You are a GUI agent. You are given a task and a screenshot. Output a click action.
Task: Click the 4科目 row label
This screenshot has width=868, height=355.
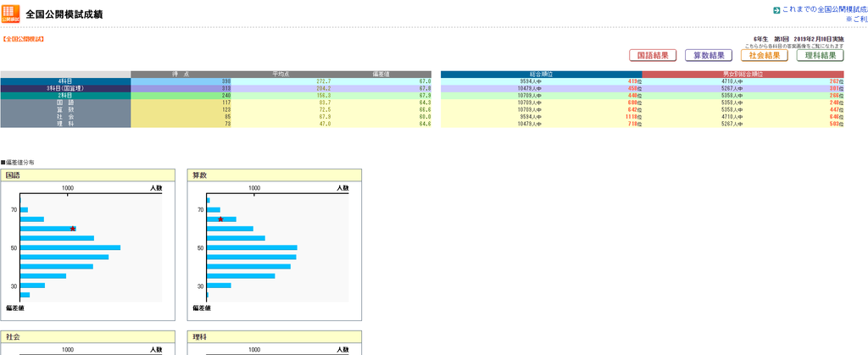point(65,81)
